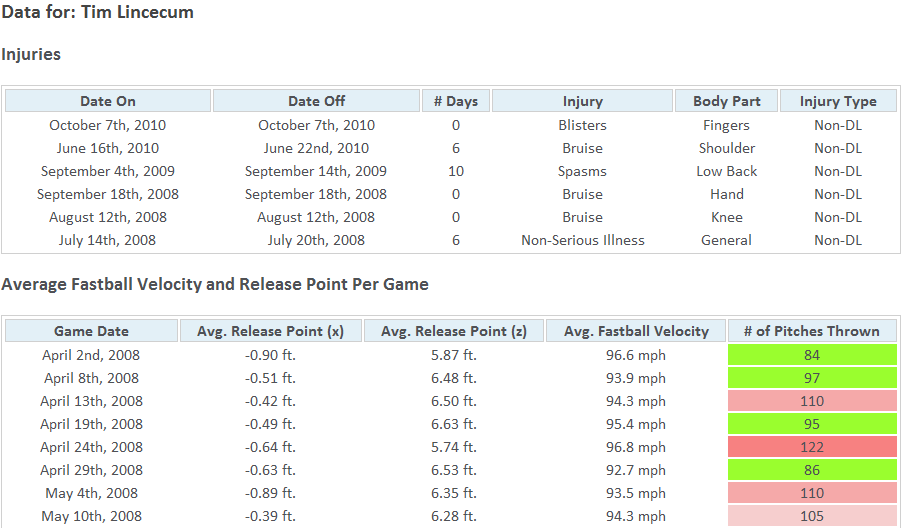Click the Injury column header
Screen dimensions: 910x528
click(x=582, y=101)
